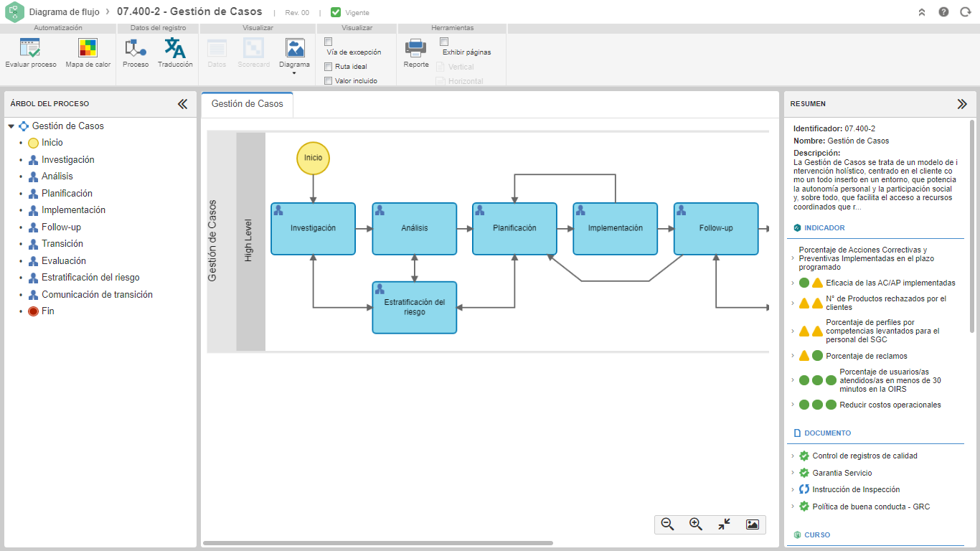Select Implementación in the process tree
The height and width of the screenshot is (551, 980).
pyautogui.click(x=73, y=210)
